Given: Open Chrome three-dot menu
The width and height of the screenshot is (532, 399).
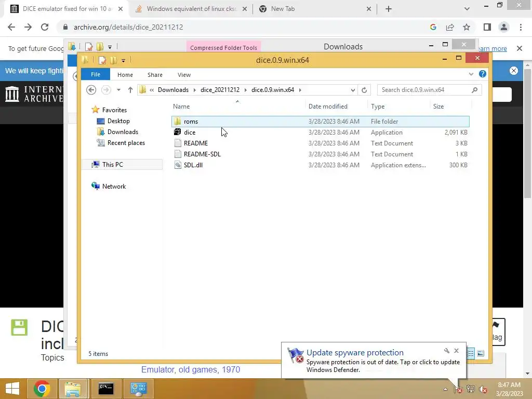Looking at the screenshot, I should (521, 27).
